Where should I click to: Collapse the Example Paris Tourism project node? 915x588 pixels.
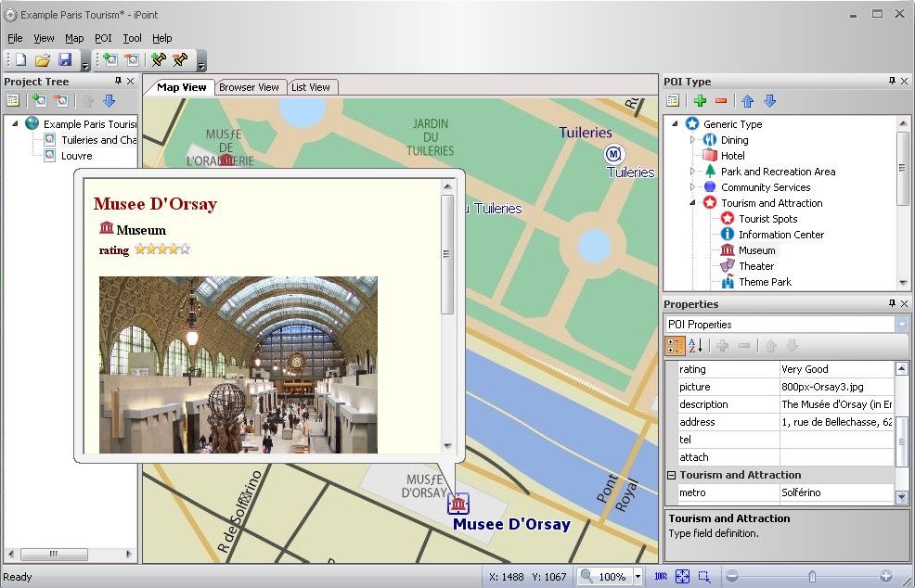tap(15, 123)
